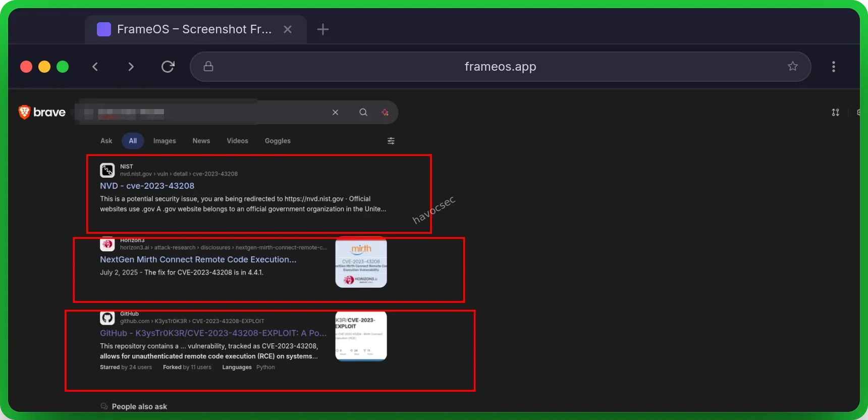The height and width of the screenshot is (420, 868).
Task: Open the NVD - cve-2023-43208 link
Action: [x=147, y=186]
